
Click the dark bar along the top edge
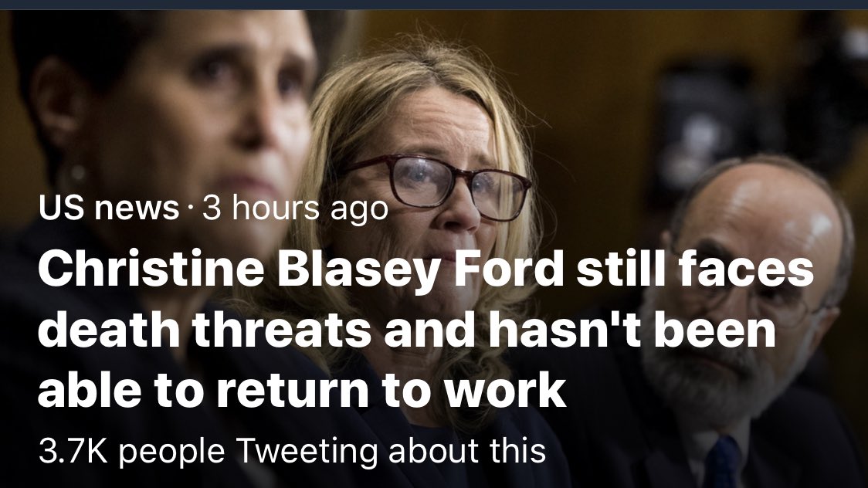click(434, 5)
